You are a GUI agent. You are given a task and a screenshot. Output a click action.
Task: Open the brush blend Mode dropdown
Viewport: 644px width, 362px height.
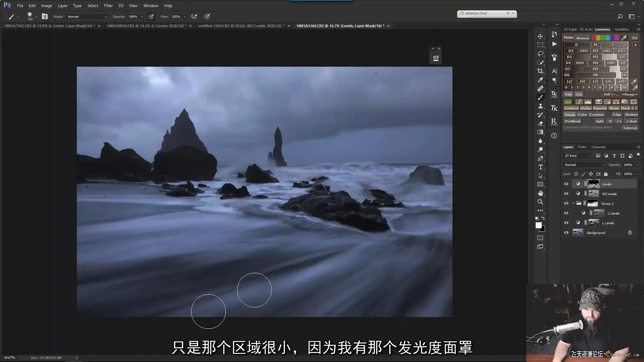pyautogui.click(x=87, y=16)
